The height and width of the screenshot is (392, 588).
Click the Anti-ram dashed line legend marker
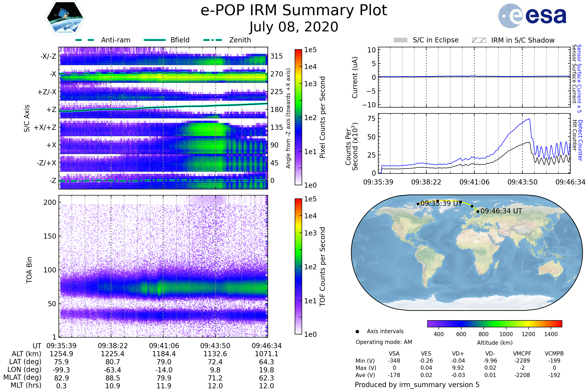(85, 40)
